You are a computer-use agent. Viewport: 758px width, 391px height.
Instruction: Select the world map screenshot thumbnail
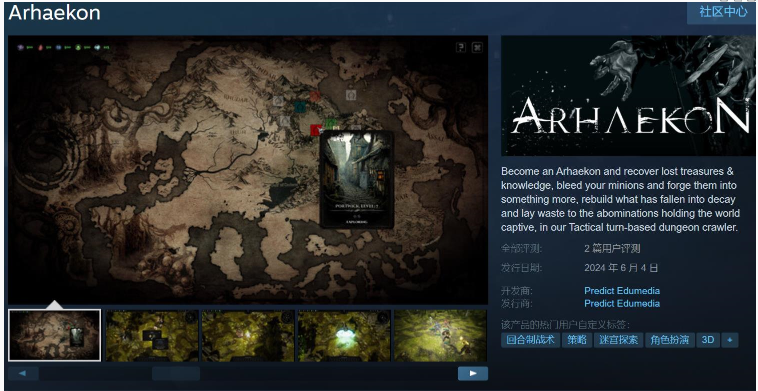(x=55, y=335)
